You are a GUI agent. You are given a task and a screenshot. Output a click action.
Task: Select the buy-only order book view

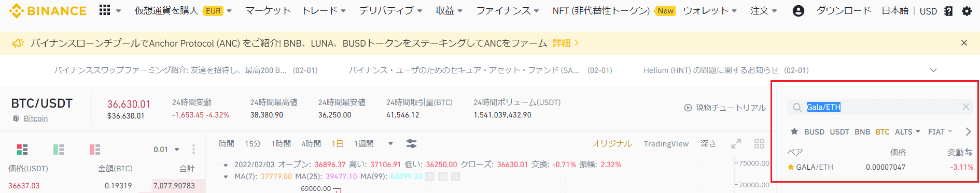[59, 150]
